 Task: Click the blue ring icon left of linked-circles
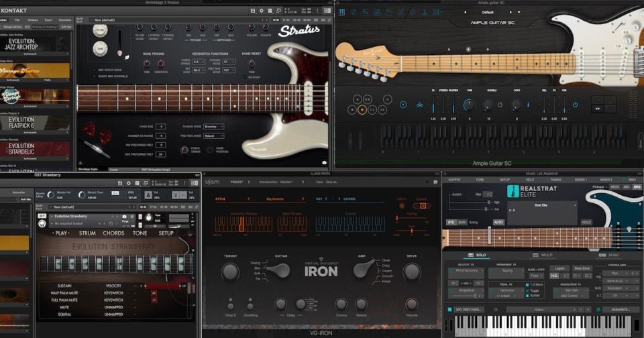[x=403, y=105]
